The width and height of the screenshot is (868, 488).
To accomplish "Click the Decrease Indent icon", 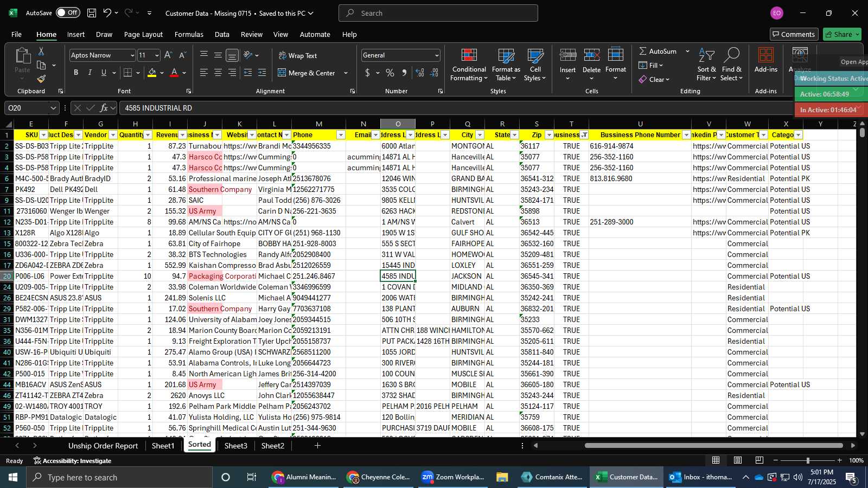I will (x=248, y=73).
